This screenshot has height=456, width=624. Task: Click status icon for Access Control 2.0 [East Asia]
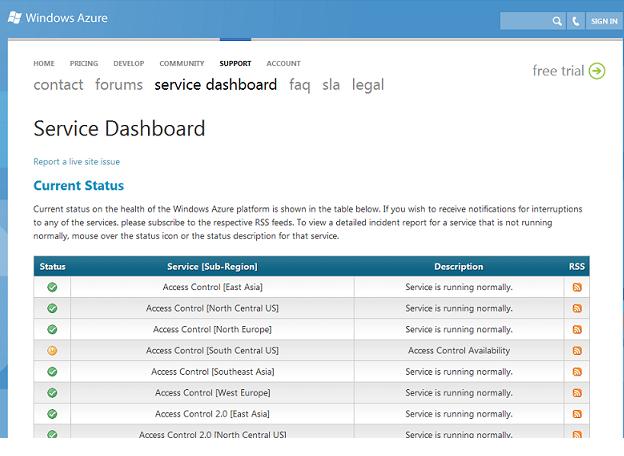click(x=52, y=414)
